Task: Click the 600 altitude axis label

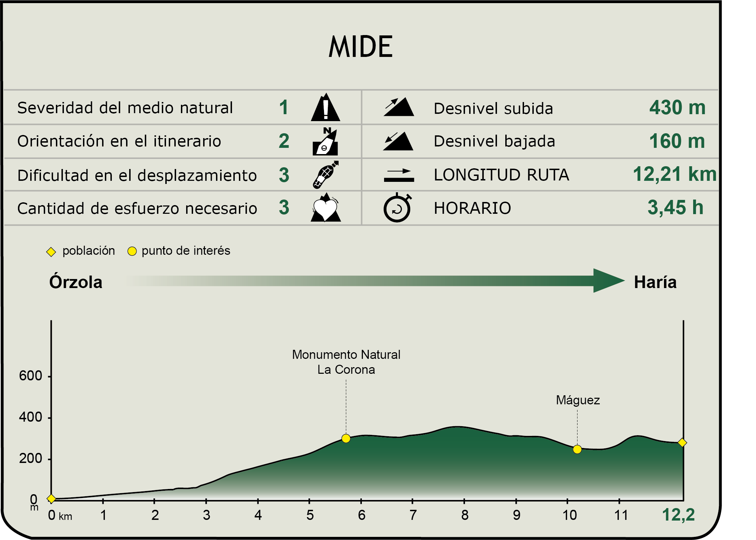Action: (x=31, y=376)
